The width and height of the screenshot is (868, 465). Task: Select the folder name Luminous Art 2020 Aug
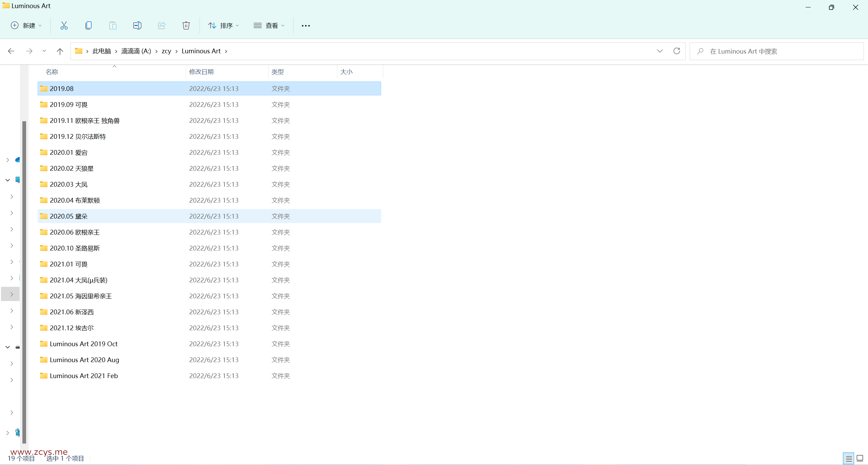point(84,360)
